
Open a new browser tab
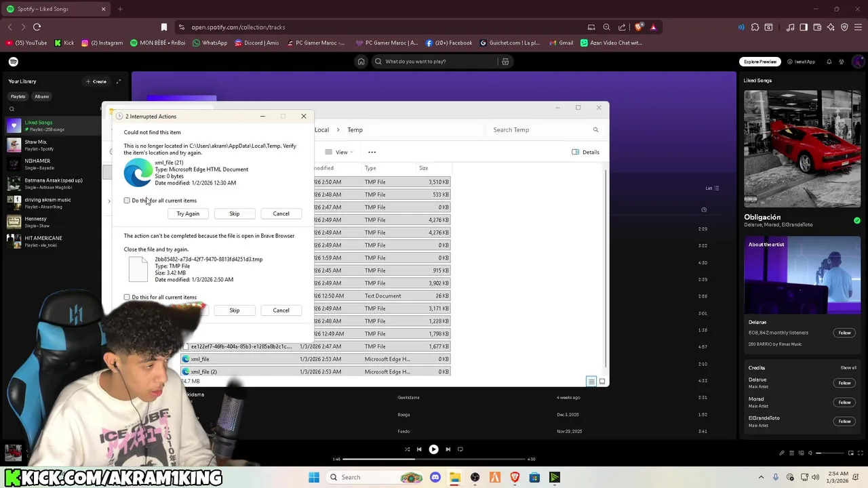120,9
